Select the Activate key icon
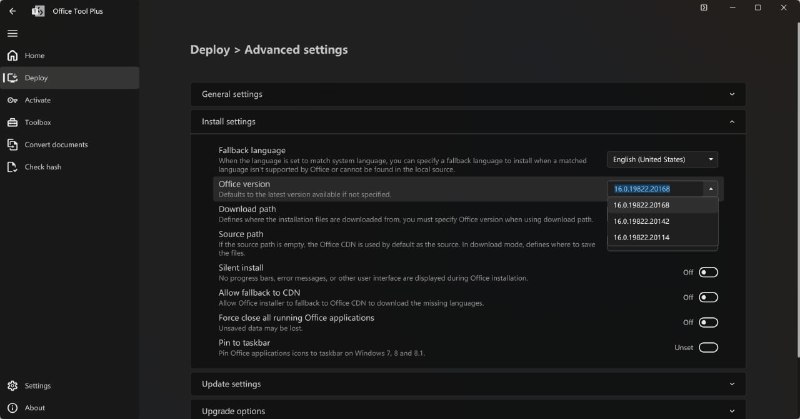Image resolution: width=800 pixels, height=419 pixels. tap(13, 100)
